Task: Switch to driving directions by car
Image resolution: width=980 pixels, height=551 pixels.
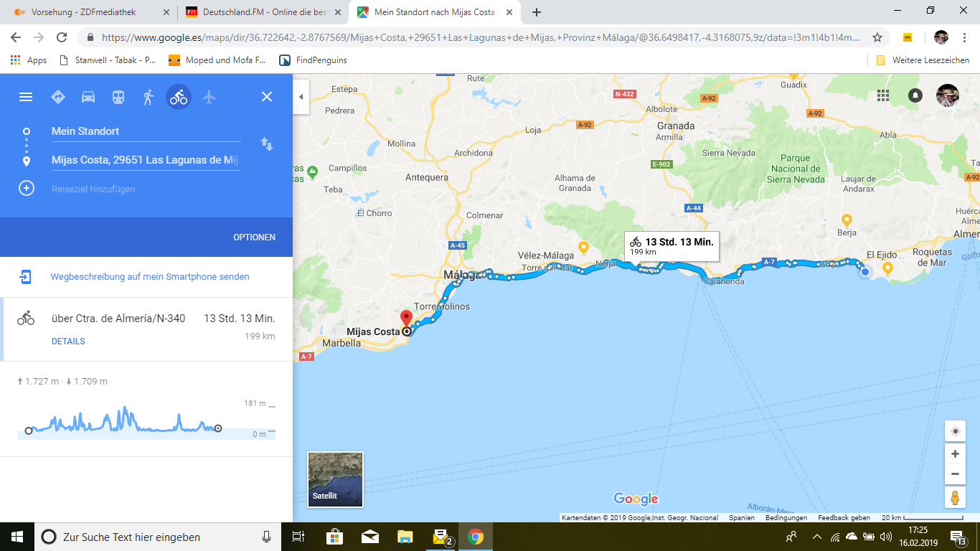Action: click(x=88, y=97)
